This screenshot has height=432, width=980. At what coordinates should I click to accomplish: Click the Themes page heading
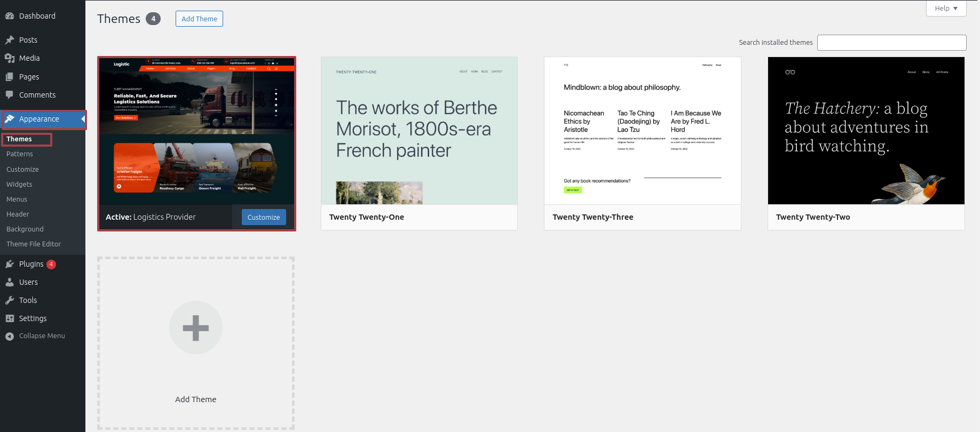coord(118,19)
